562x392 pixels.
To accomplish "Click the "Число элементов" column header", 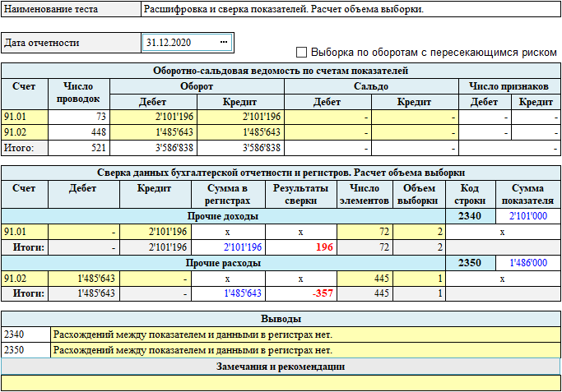I will (x=365, y=195).
